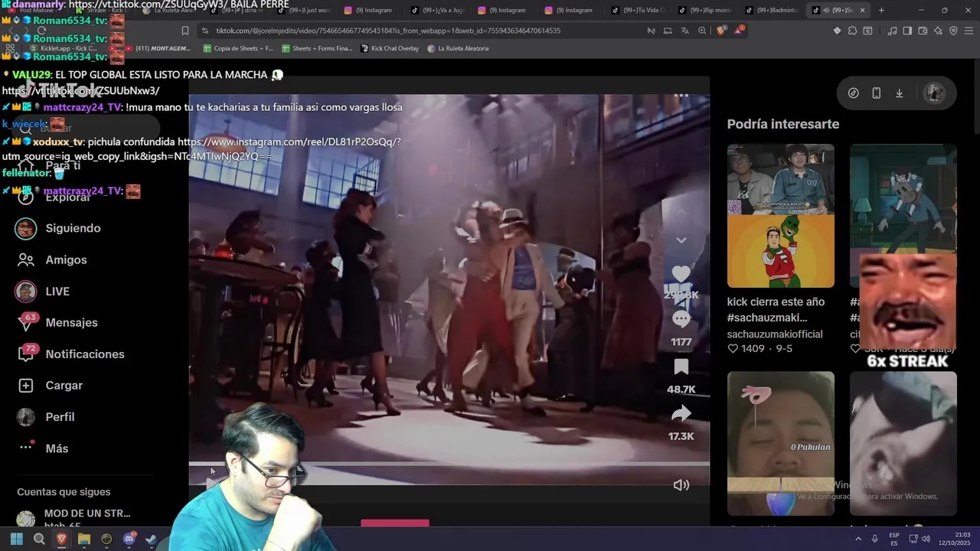The image size is (980, 551).
Task: Click the translate page icon in address bar
Action: (x=684, y=31)
